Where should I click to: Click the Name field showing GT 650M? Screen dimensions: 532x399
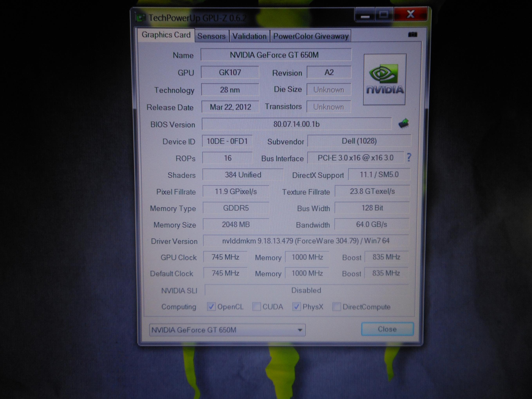(x=276, y=55)
